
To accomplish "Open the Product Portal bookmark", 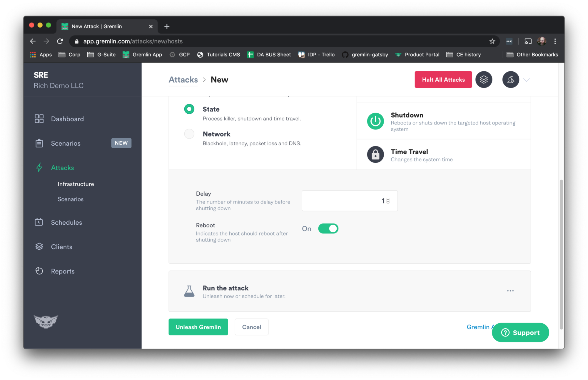I will pos(417,55).
